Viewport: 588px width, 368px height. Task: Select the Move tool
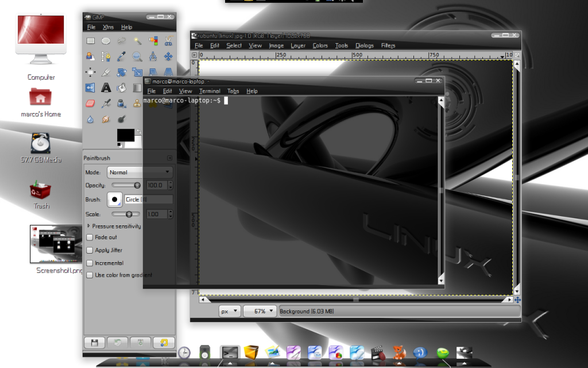point(168,56)
